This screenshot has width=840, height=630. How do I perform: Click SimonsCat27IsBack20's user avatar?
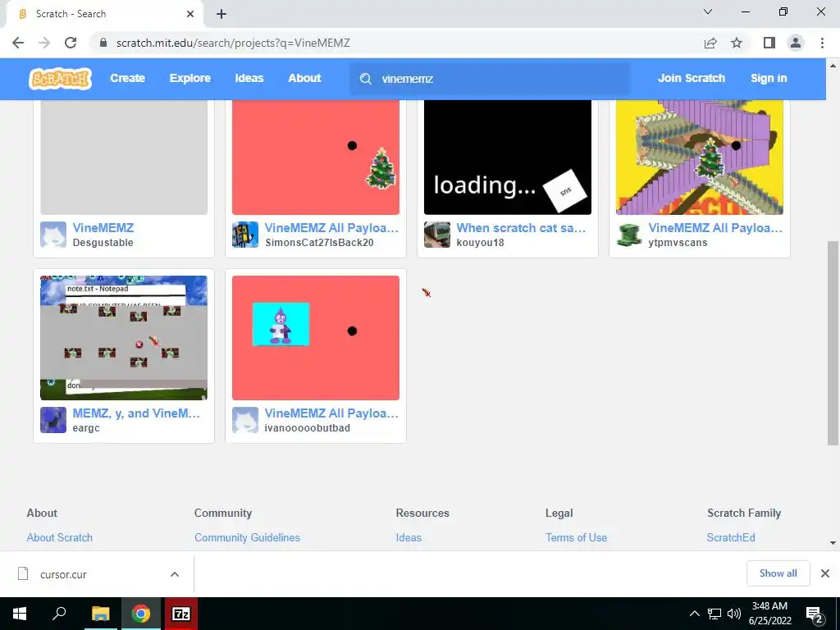[x=245, y=235]
